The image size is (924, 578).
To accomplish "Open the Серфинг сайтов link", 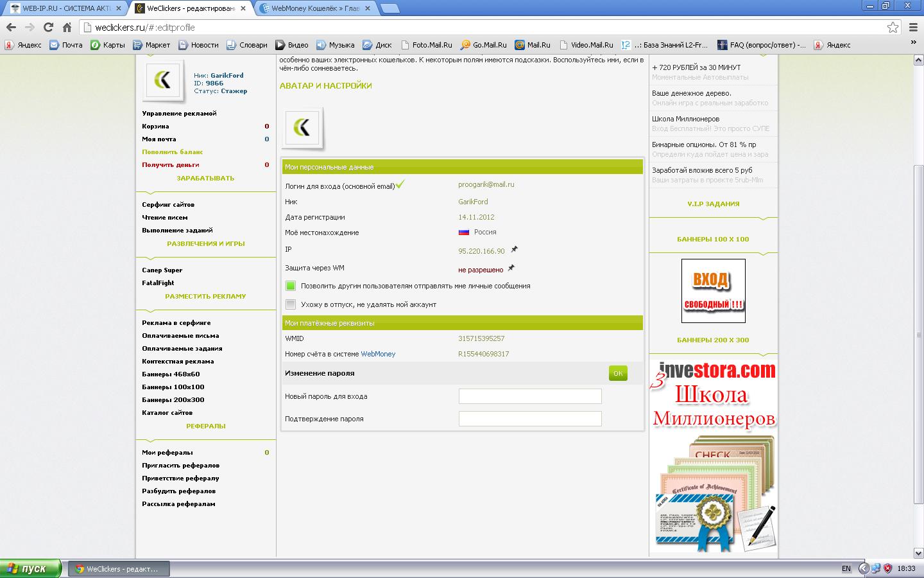I will click(168, 204).
